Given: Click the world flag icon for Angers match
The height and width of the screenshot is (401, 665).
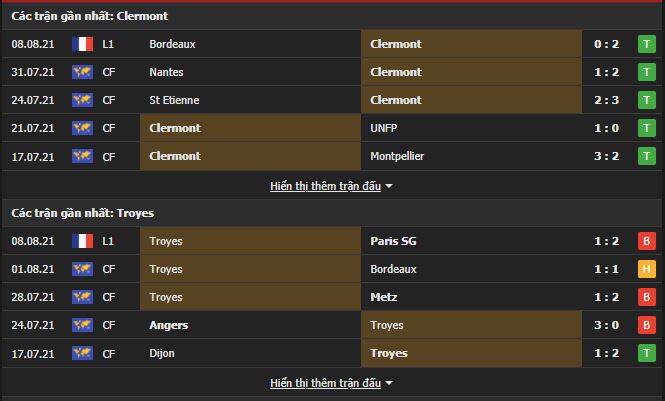Looking at the screenshot, I should [x=82, y=325].
